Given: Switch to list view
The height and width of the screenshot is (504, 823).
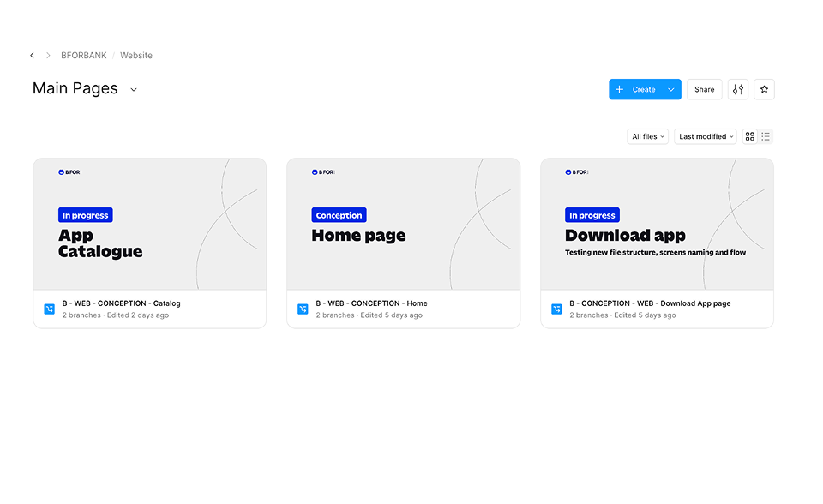Looking at the screenshot, I should [766, 136].
